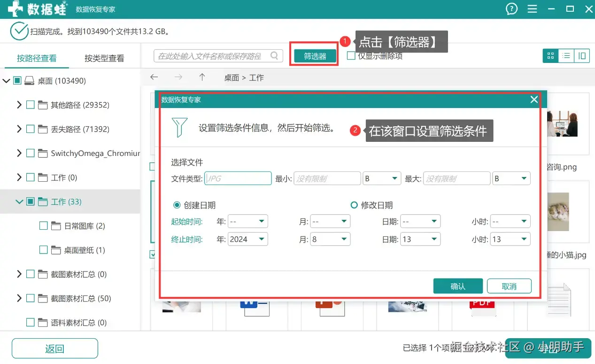Enable 仅显示删除项 checkbox
Viewport: 595px width, 364px height.
click(351, 56)
